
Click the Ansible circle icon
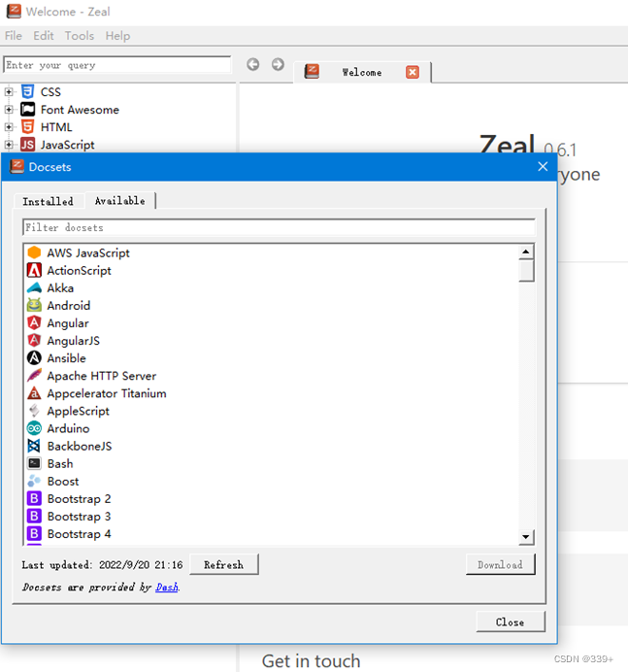(x=34, y=358)
